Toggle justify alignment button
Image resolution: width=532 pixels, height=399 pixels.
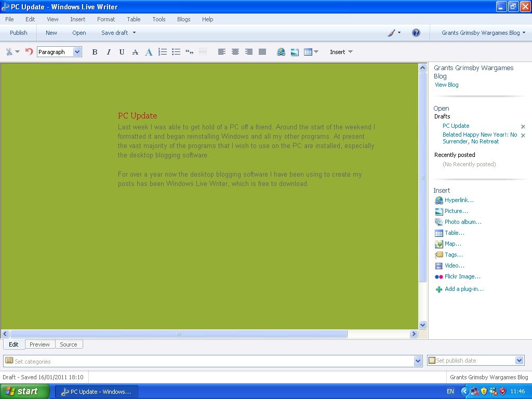[262, 52]
